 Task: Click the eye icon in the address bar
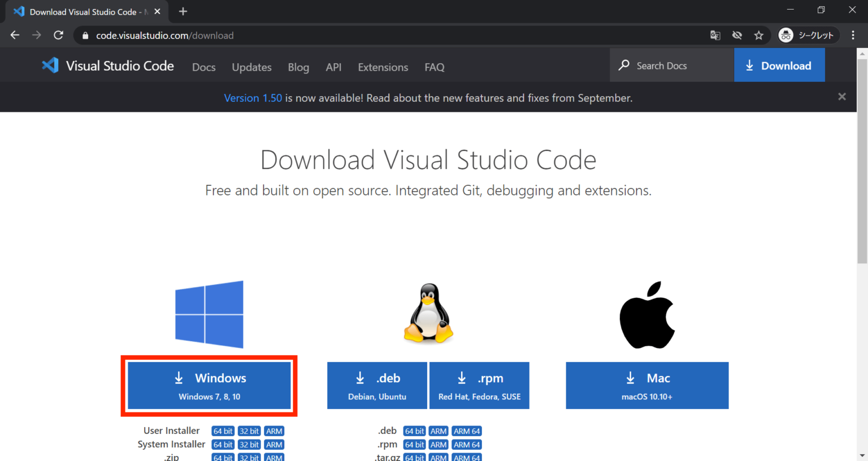click(737, 35)
